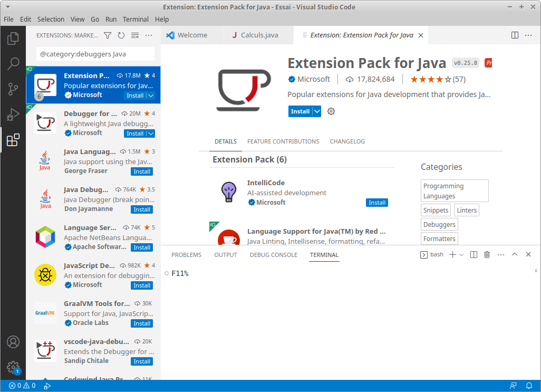Click the Snippets category link
Screen dimensions: 541x392
click(436, 210)
